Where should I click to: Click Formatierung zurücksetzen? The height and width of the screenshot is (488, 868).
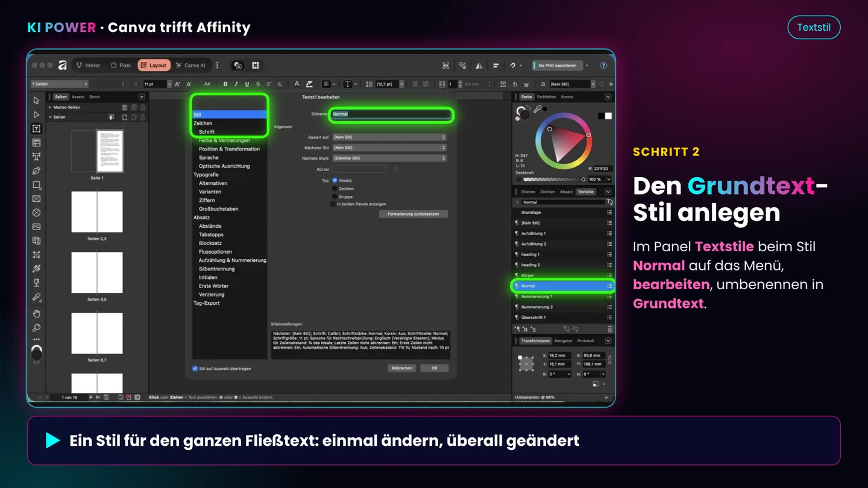pos(414,214)
